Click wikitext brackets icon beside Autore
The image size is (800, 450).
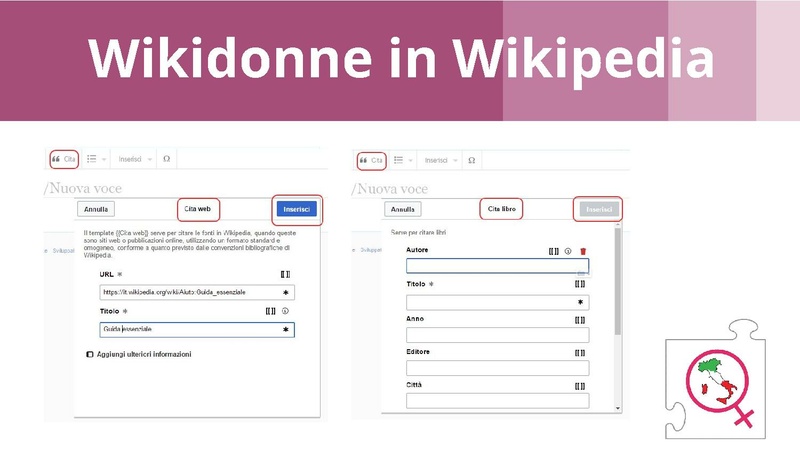click(x=554, y=251)
